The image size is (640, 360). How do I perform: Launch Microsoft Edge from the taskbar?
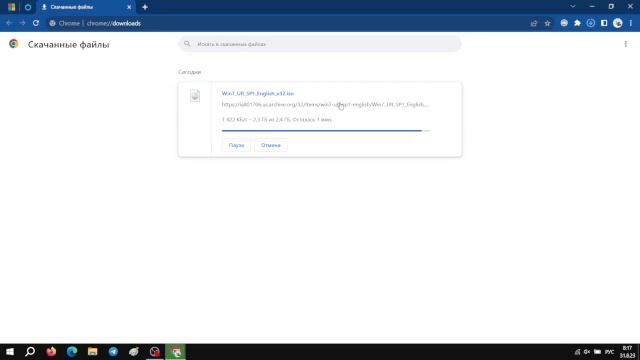(72, 351)
